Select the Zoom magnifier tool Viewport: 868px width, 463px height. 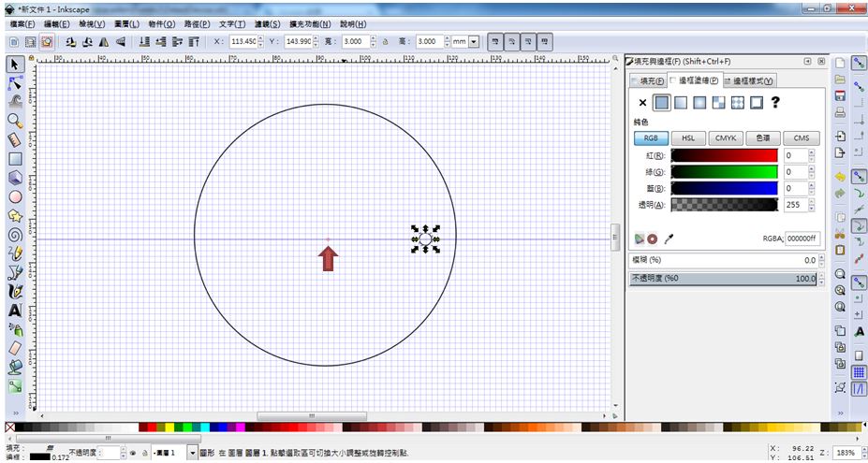[x=14, y=122]
